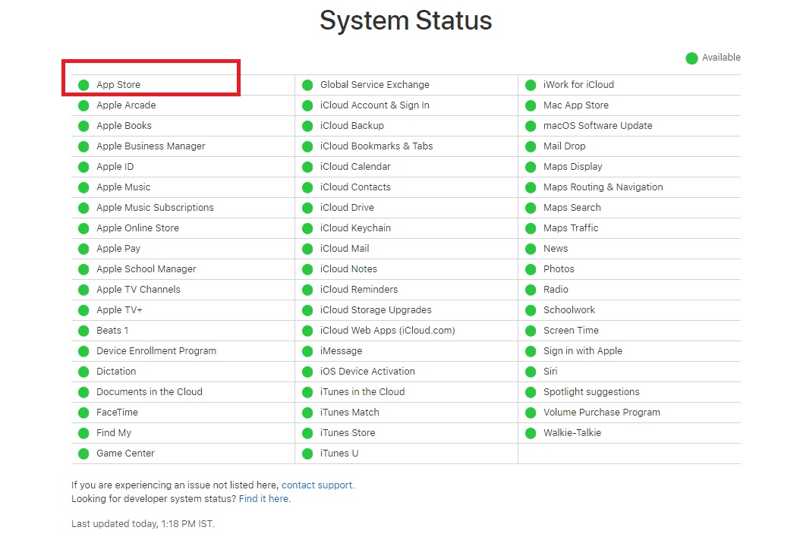
Task: Click Maps Routing & Navigation text
Action: 604,187
